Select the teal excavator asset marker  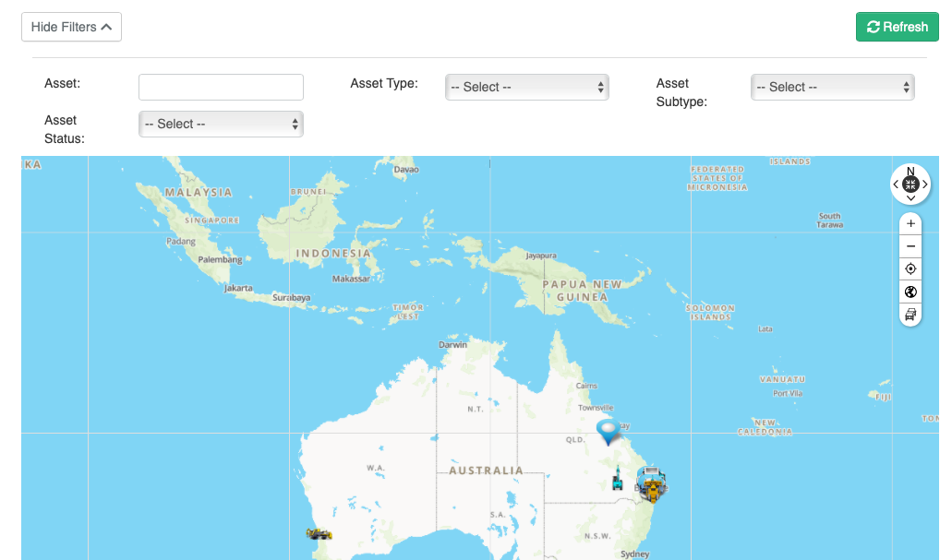[x=617, y=479]
